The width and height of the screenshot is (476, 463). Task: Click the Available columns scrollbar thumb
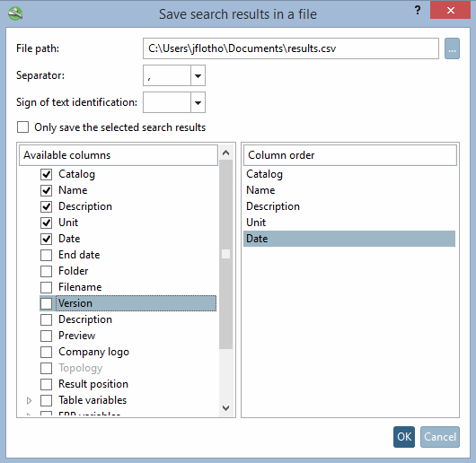(x=225, y=254)
